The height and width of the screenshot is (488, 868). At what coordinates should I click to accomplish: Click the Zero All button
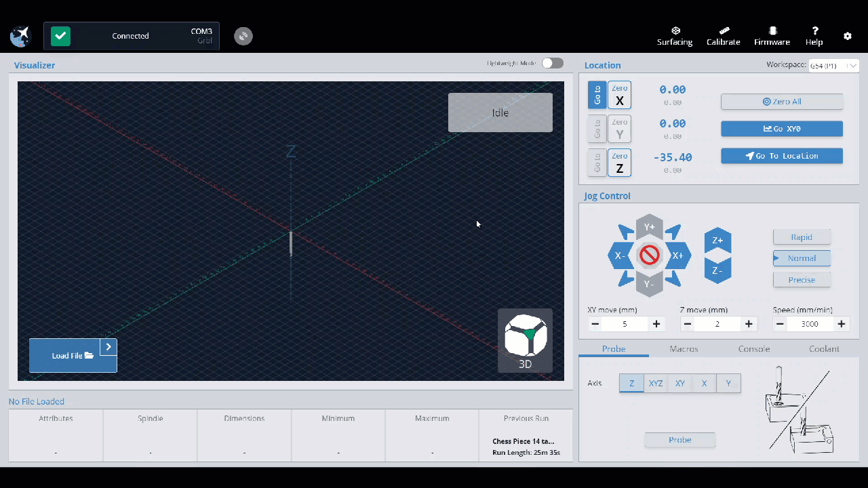[781, 102]
